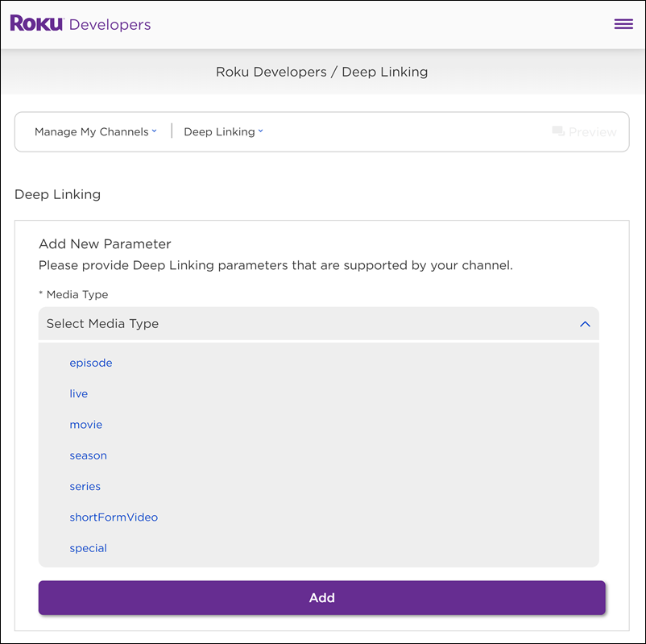646x644 pixels.
Task: Select shortFormVideo media type
Action: (114, 517)
